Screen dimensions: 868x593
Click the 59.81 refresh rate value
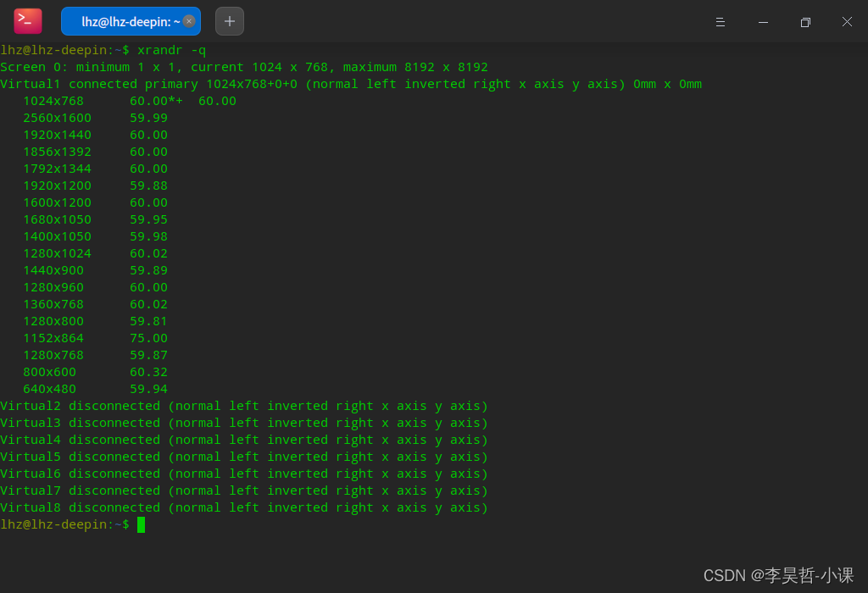(x=148, y=321)
